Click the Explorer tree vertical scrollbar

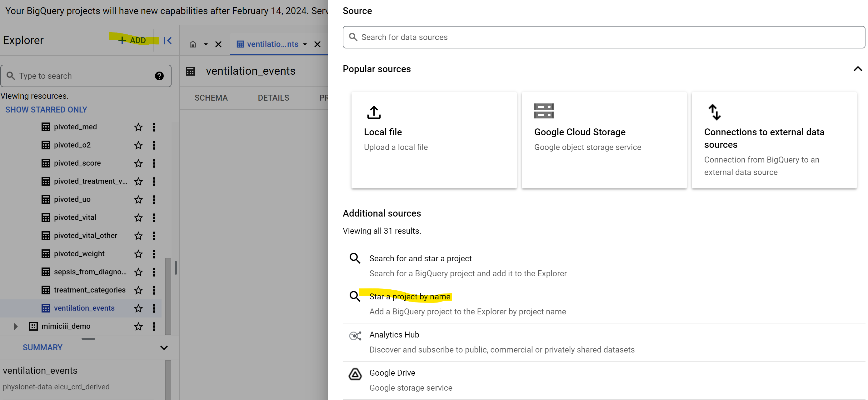(x=168, y=296)
